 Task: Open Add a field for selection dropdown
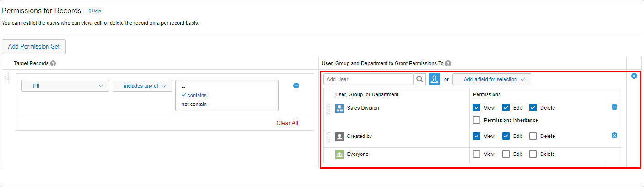pyautogui.click(x=492, y=79)
